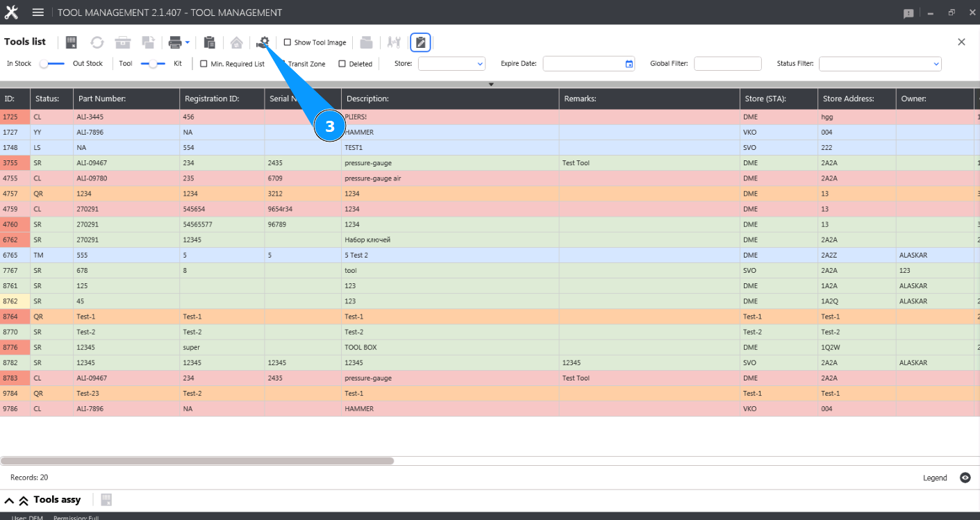Click into the Global Filter field
The height and width of the screenshot is (520, 980).
click(728, 64)
